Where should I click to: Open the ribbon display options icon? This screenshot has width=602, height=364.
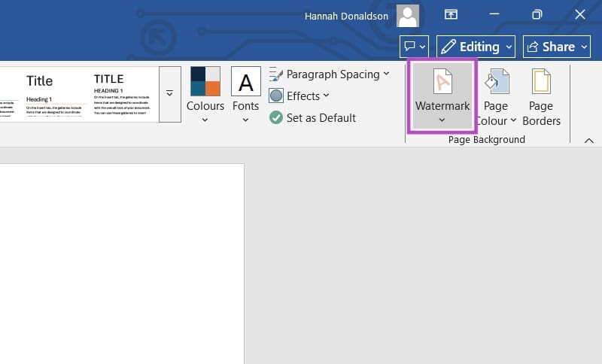[x=451, y=15]
